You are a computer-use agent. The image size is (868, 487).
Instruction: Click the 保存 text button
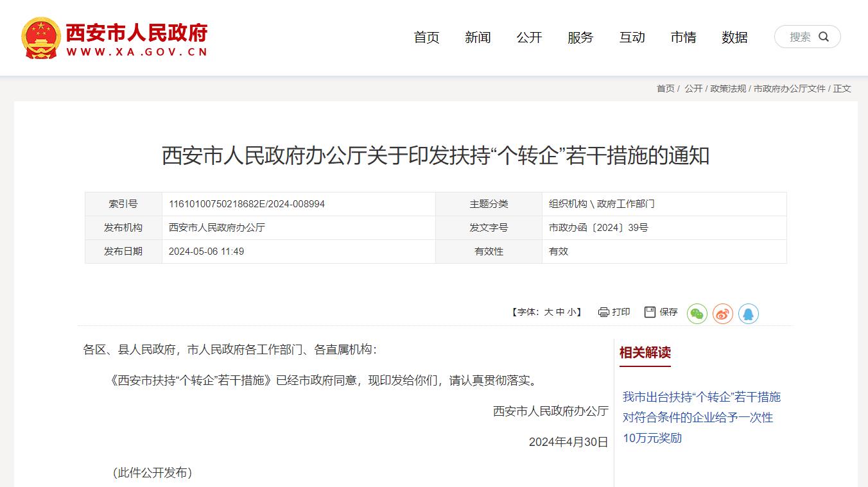pyautogui.click(x=668, y=312)
